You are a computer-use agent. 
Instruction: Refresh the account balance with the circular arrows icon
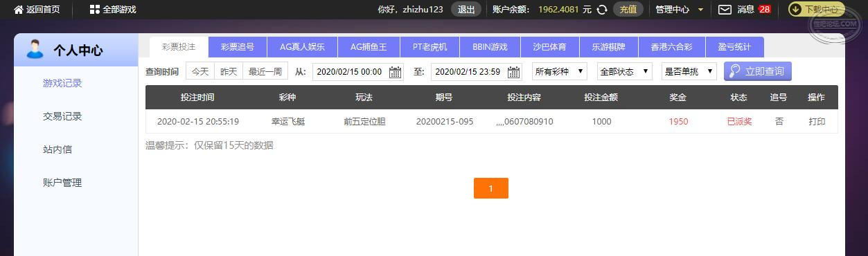point(603,10)
